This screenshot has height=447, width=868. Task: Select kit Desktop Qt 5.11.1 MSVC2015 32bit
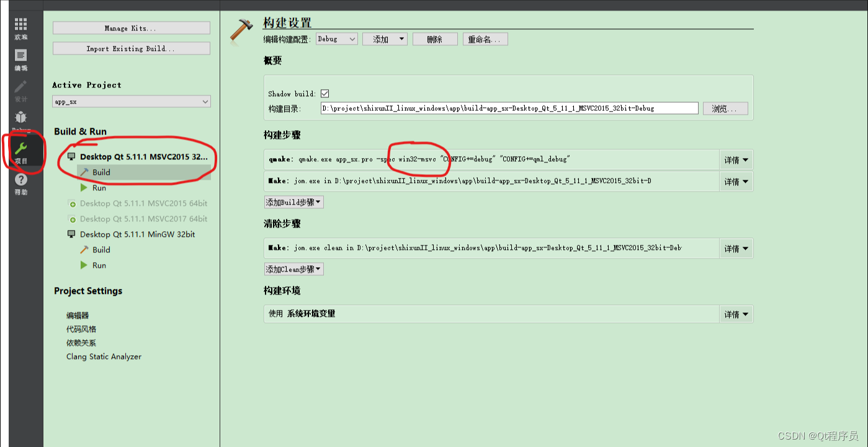(x=144, y=157)
